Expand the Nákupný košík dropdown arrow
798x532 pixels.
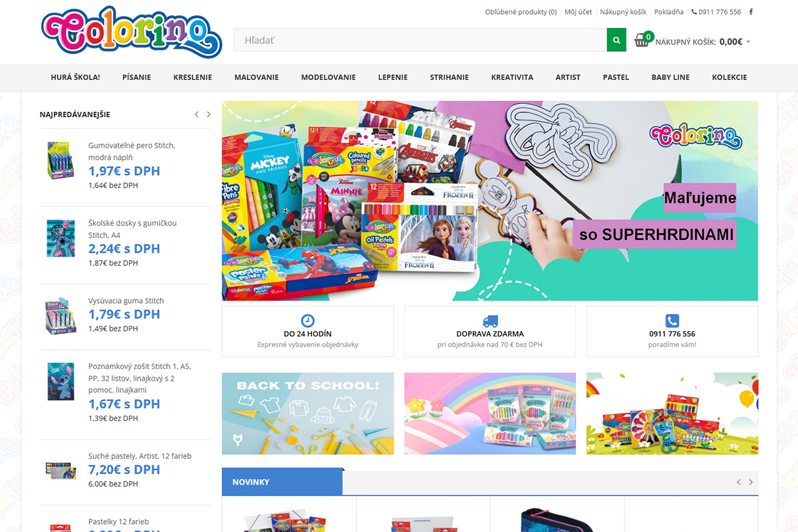(748, 42)
